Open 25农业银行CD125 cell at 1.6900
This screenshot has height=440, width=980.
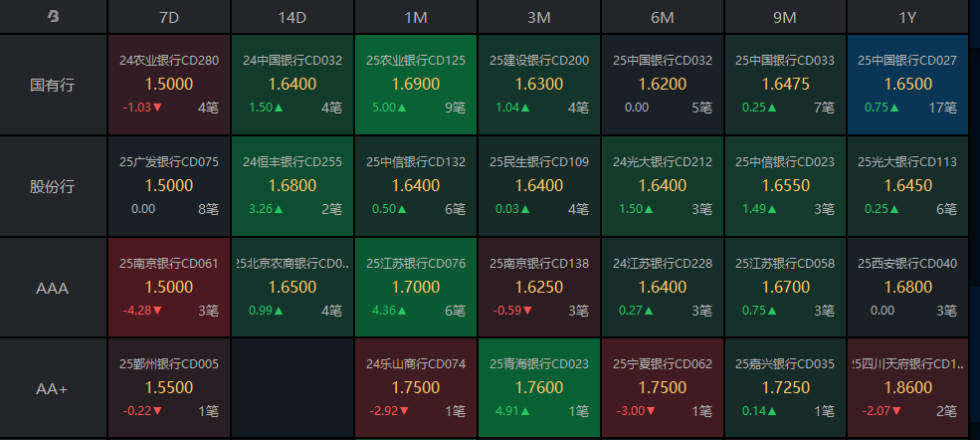pos(415,85)
